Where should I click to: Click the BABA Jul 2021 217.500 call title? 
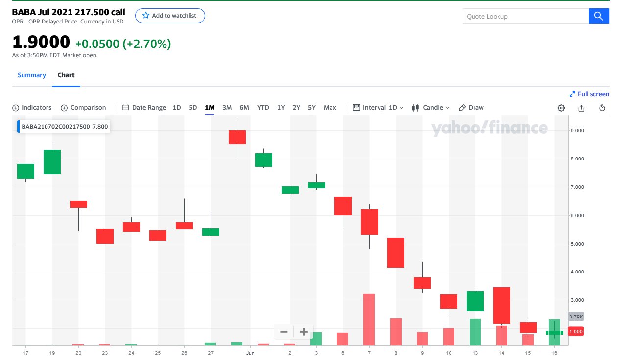[x=69, y=12]
